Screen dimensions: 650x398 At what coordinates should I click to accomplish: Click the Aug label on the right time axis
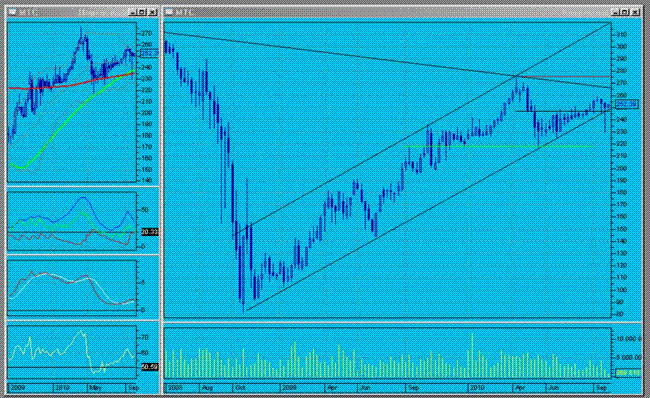tap(206, 388)
